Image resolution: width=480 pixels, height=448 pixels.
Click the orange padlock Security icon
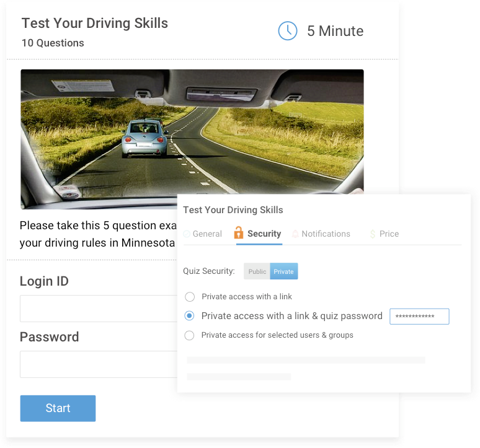(239, 233)
